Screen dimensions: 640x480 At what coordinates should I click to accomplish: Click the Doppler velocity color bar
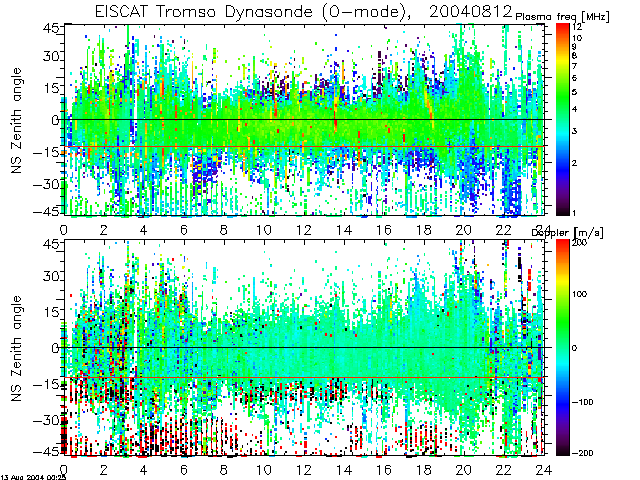562,347
